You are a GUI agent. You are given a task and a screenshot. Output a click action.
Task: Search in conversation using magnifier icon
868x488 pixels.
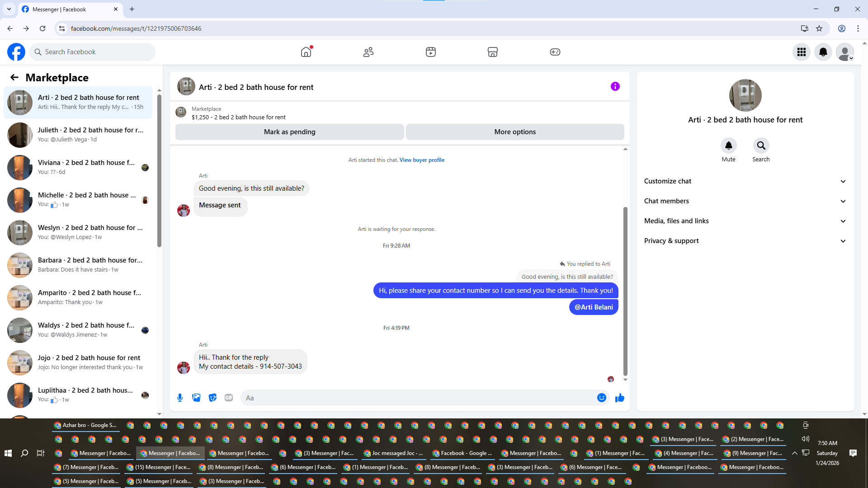click(x=761, y=146)
